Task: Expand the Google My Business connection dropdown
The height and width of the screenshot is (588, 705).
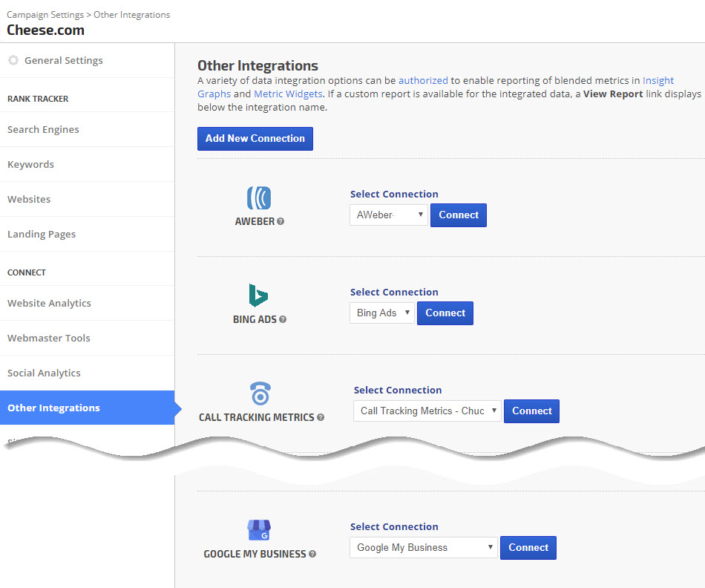Action: pyautogui.click(x=423, y=548)
